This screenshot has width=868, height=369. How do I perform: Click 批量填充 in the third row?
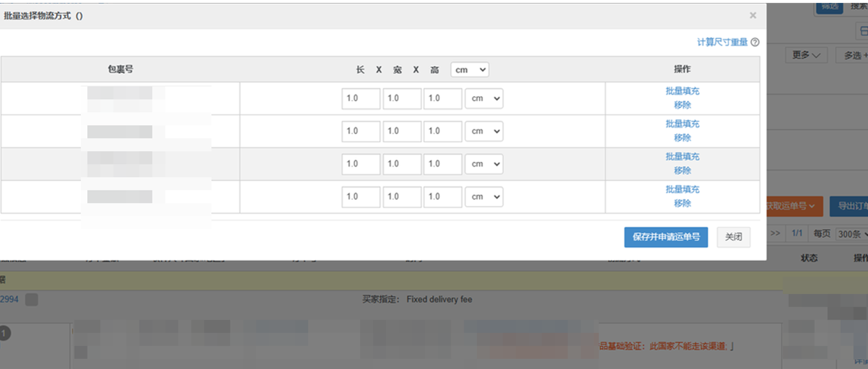(x=682, y=156)
